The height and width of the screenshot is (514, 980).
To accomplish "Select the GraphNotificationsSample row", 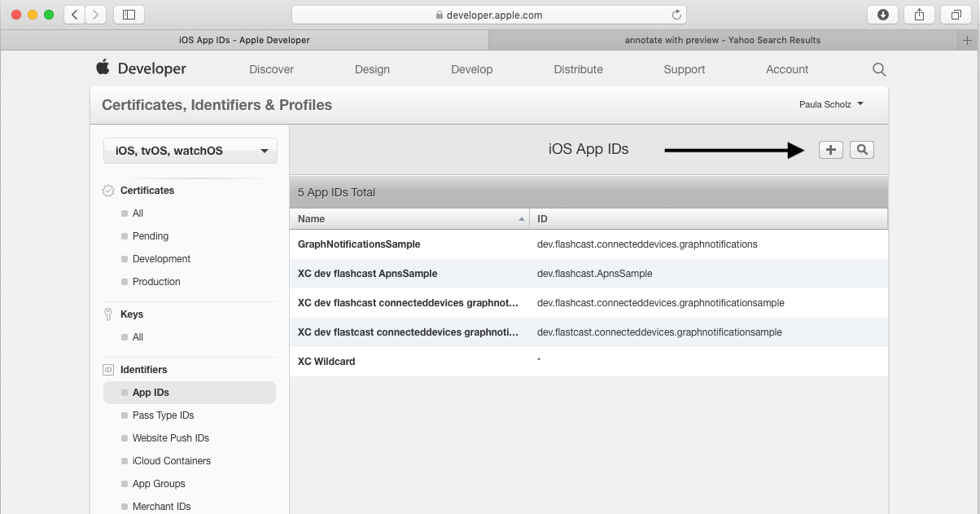I will [588, 244].
